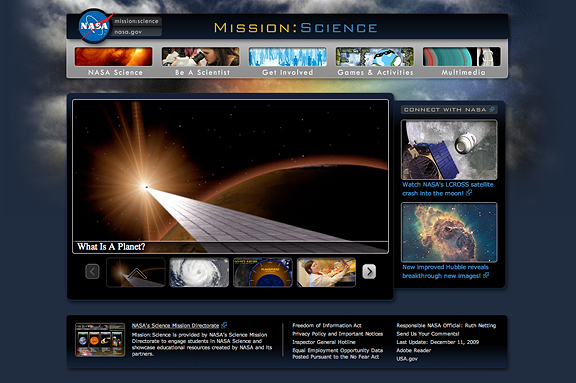The image size is (576, 383).
Task: Choose the solar panel planet thumbnail
Action: (136, 272)
